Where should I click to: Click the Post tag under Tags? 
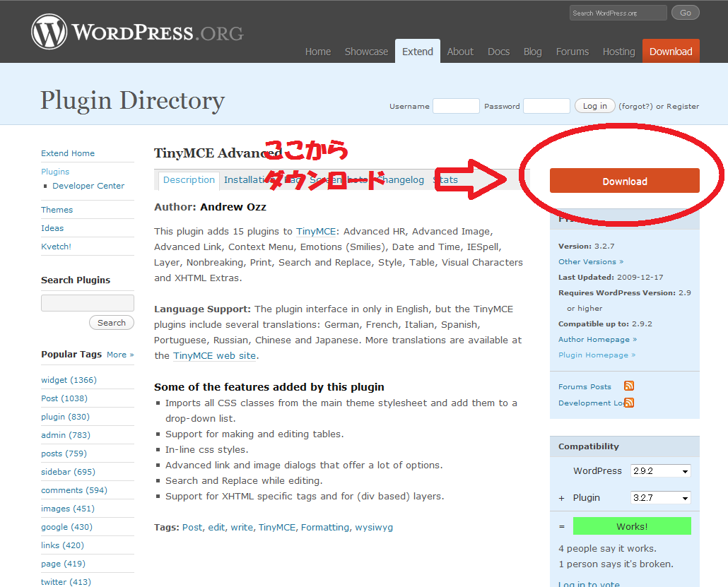pyautogui.click(x=192, y=528)
